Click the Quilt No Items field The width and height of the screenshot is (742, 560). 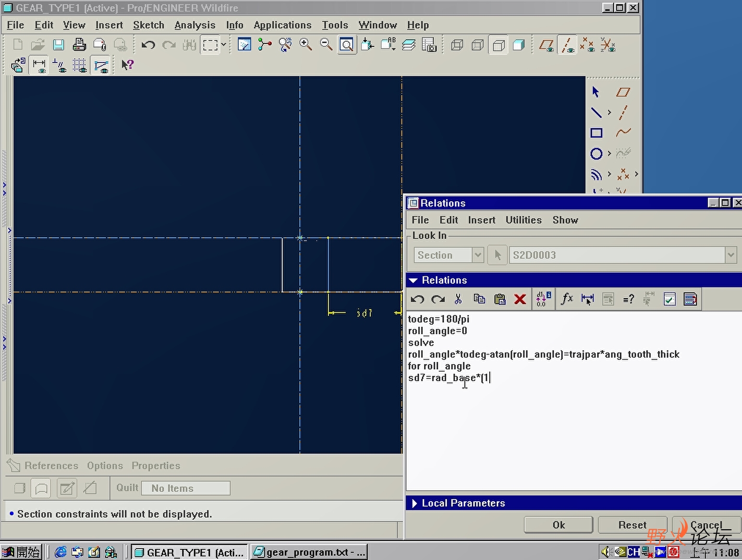[186, 488]
